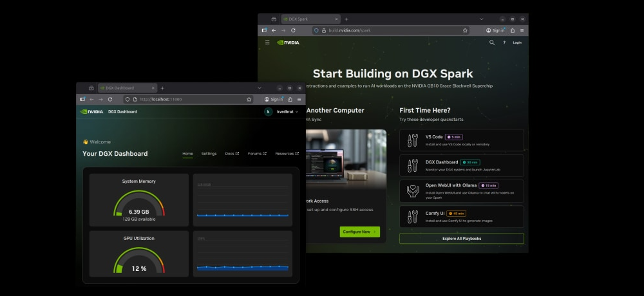Click the Explore All Playbooks button
This screenshot has height=296, width=644.
tap(462, 239)
